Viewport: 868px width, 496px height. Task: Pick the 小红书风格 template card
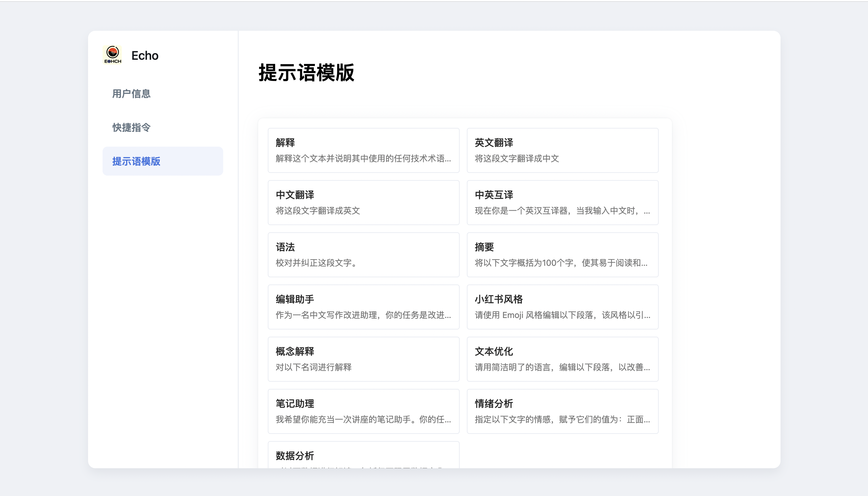point(562,307)
